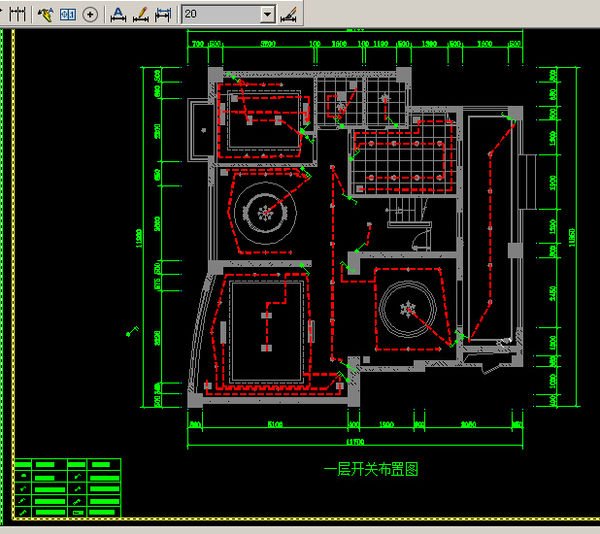This screenshot has height=534, width=600.
Task: Activate the Quick Leader tool
Action: (45, 14)
